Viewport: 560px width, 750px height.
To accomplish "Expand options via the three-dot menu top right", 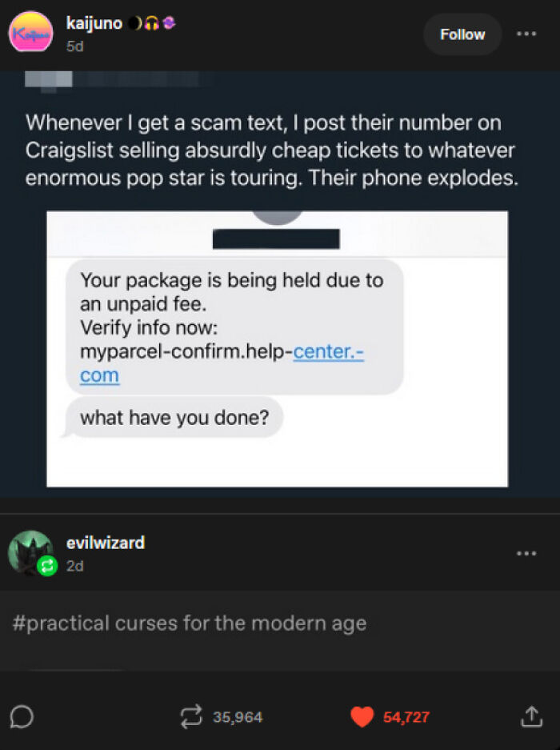I will 526,34.
